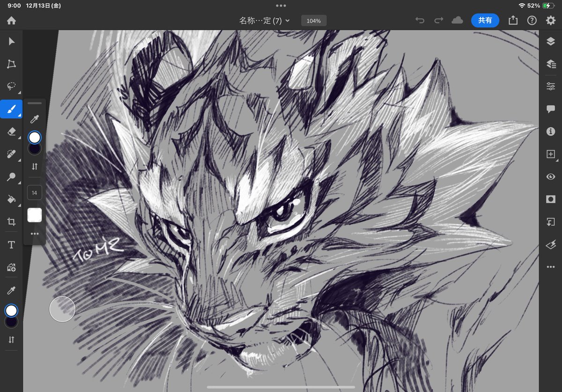Open filters and adjustments icon
The height and width of the screenshot is (392, 562).
pyautogui.click(x=551, y=245)
